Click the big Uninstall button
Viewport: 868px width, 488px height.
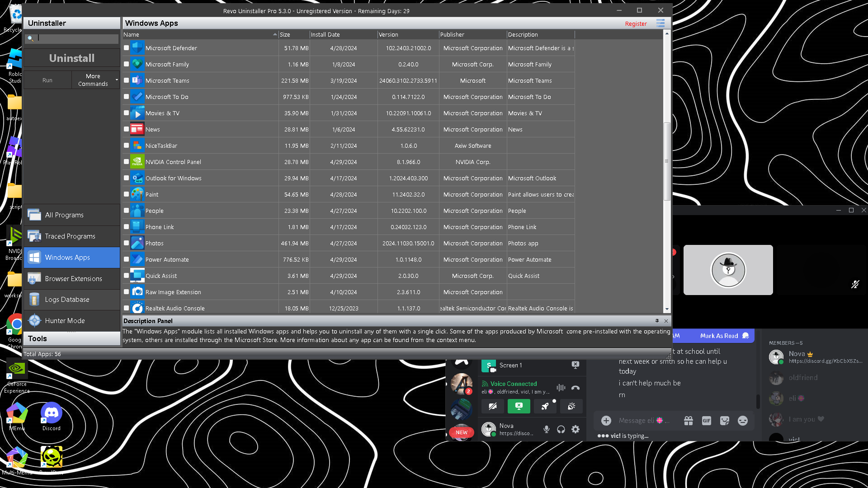(x=72, y=58)
